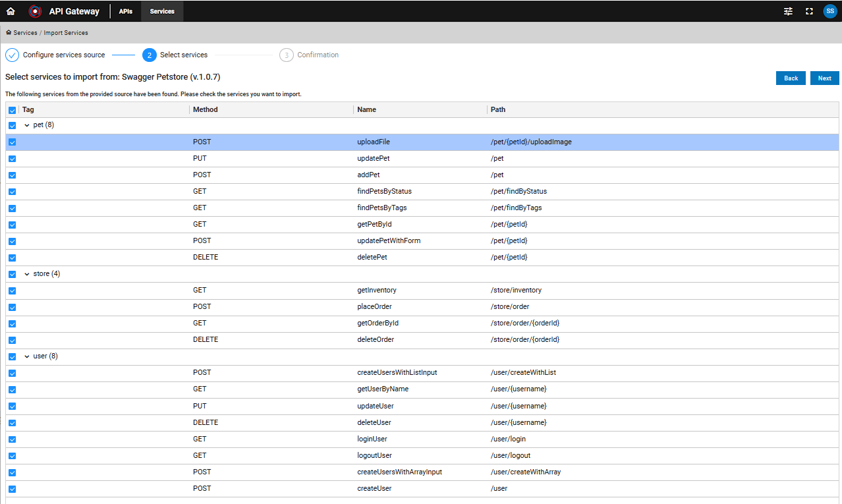This screenshot has width=842, height=504.
Task: Click the /store/inventory path
Action: coord(516,290)
